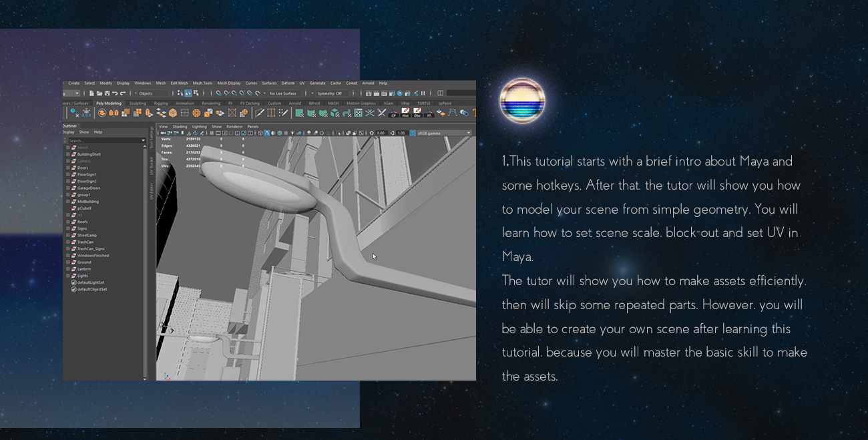Click the viewport gamma value field
This screenshot has width=868, height=440.
click(x=401, y=133)
